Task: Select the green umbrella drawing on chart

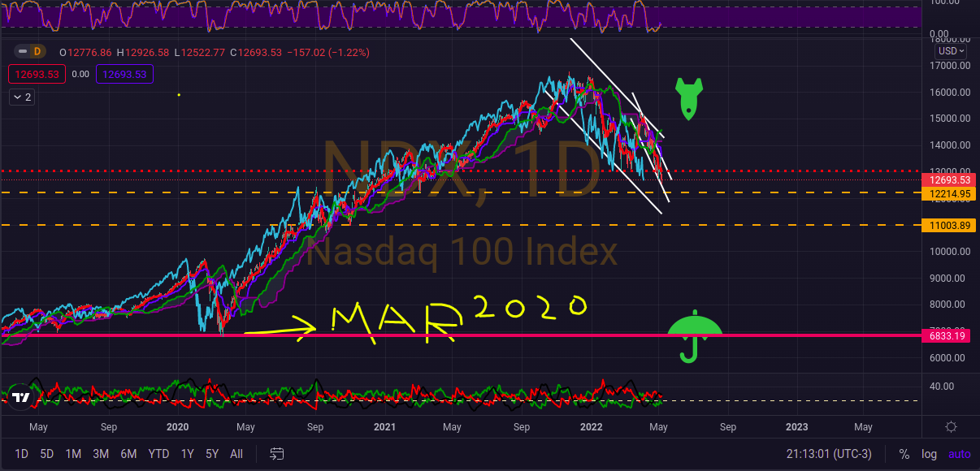Action: [695, 336]
